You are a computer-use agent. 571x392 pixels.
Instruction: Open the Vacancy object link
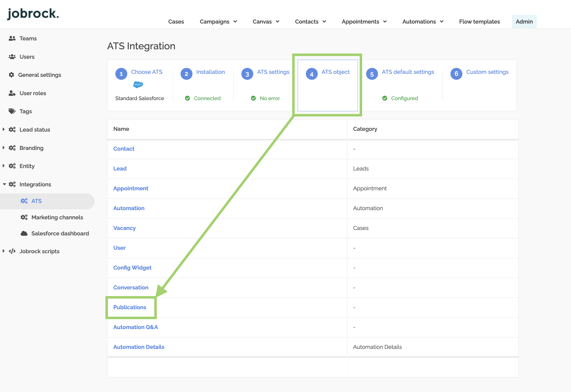[125, 228]
